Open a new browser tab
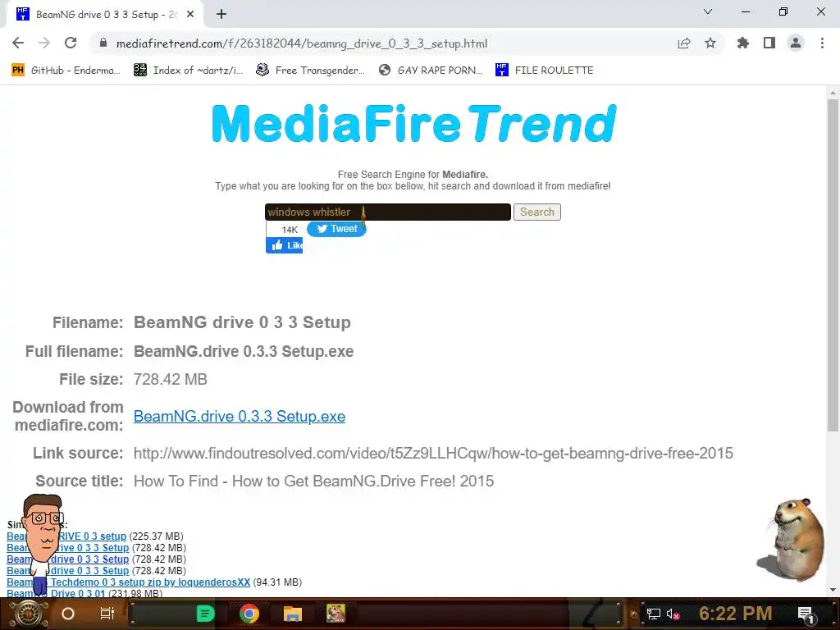840x630 pixels. [221, 15]
